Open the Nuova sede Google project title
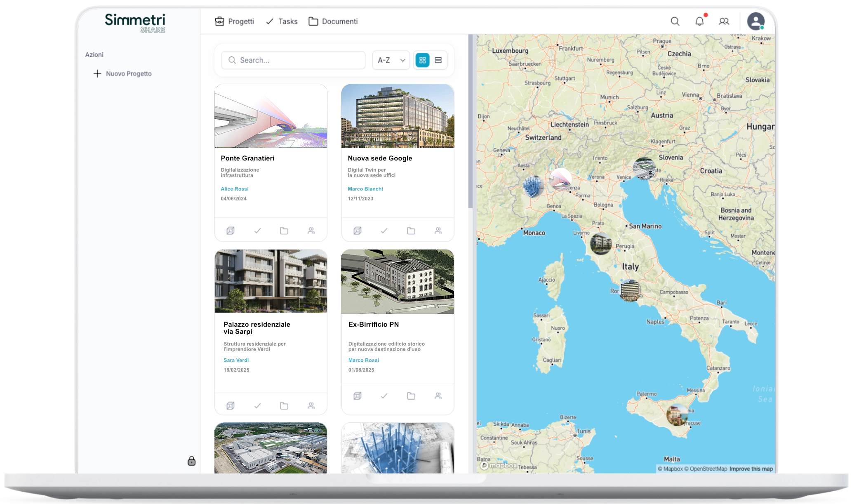This screenshot has height=504, width=859. pyautogui.click(x=380, y=158)
